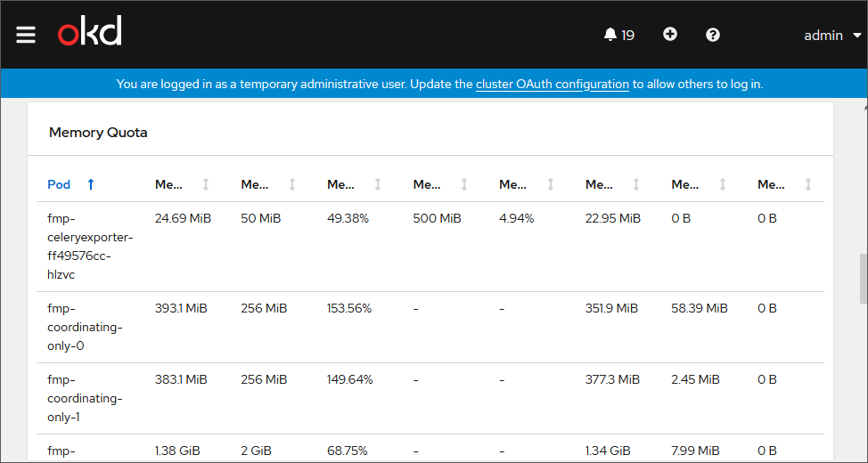Image resolution: width=868 pixels, height=463 pixels.
Task: Sort by the sixth Me... column icon
Action: point(636,184)
